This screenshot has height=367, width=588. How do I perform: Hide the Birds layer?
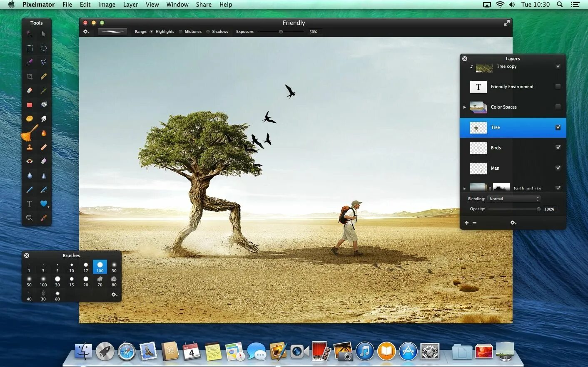(558, 147)
